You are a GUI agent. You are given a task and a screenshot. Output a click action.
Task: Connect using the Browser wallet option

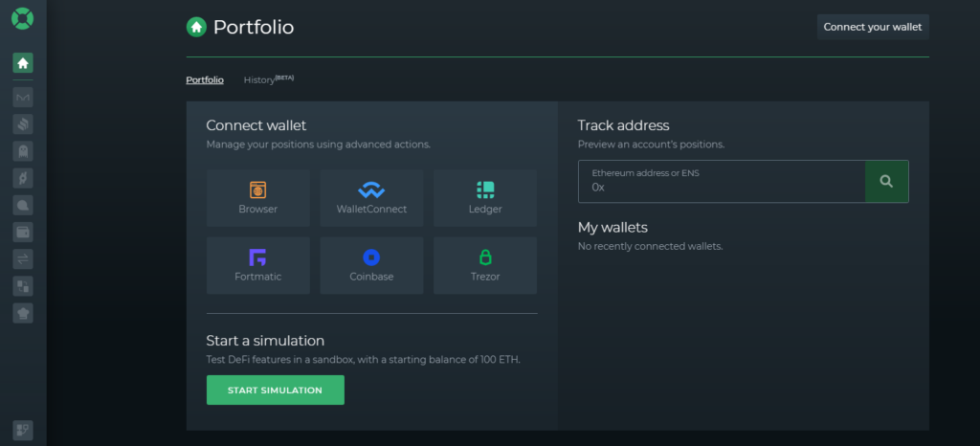pos(258,198)
